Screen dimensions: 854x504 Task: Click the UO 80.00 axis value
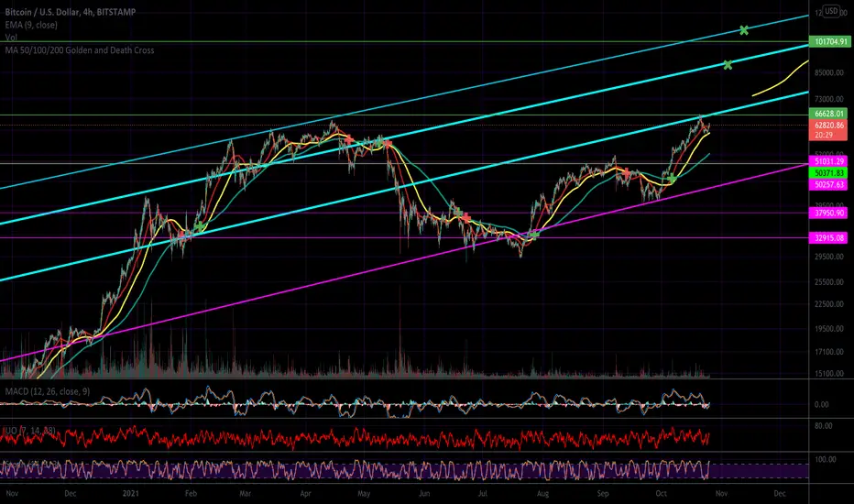(x=824, y=426)
